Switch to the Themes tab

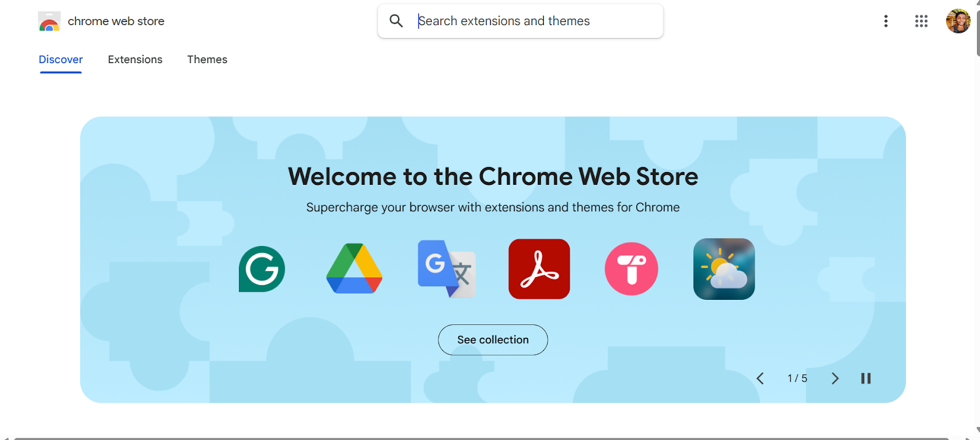[207, 59]
